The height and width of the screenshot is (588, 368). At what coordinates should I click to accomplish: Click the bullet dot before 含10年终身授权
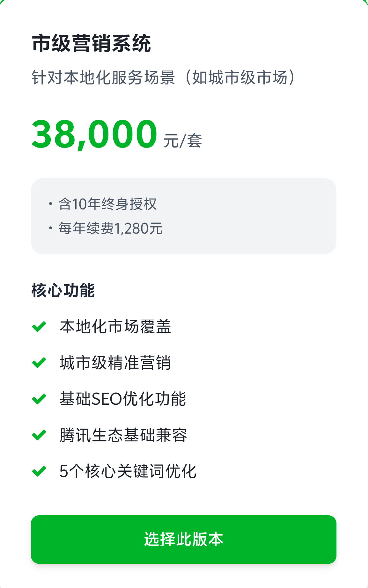pos(50,204)
